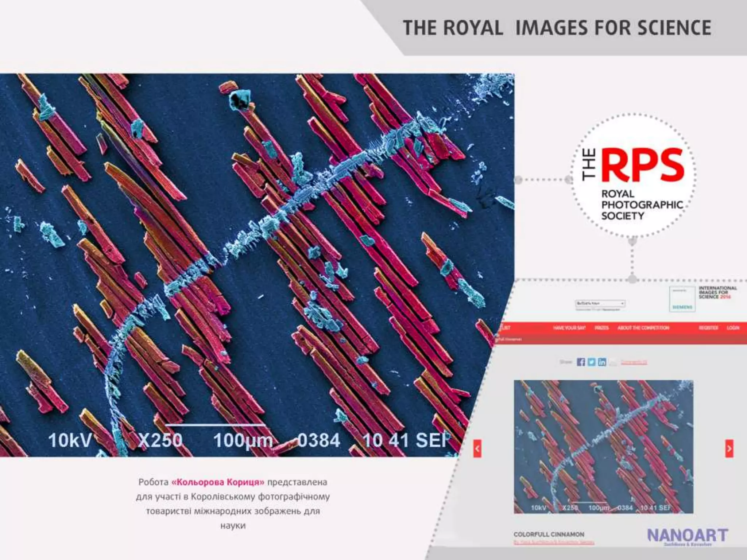
Task: Share via the LinkedIn icon
Action: pyautogui.click(x=602, y=362)
